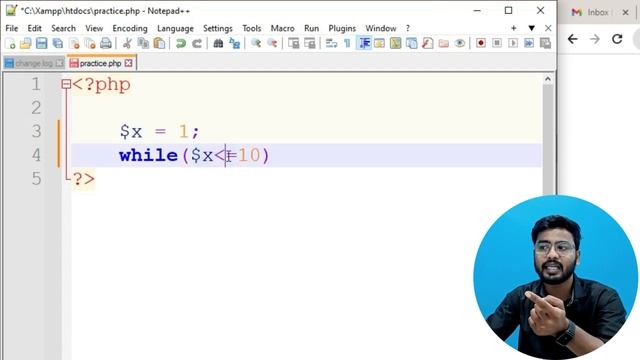The image size is (640, 360).
Task: Zoom in with the magnifier plus icon
Action: click(x=256, y=43)
